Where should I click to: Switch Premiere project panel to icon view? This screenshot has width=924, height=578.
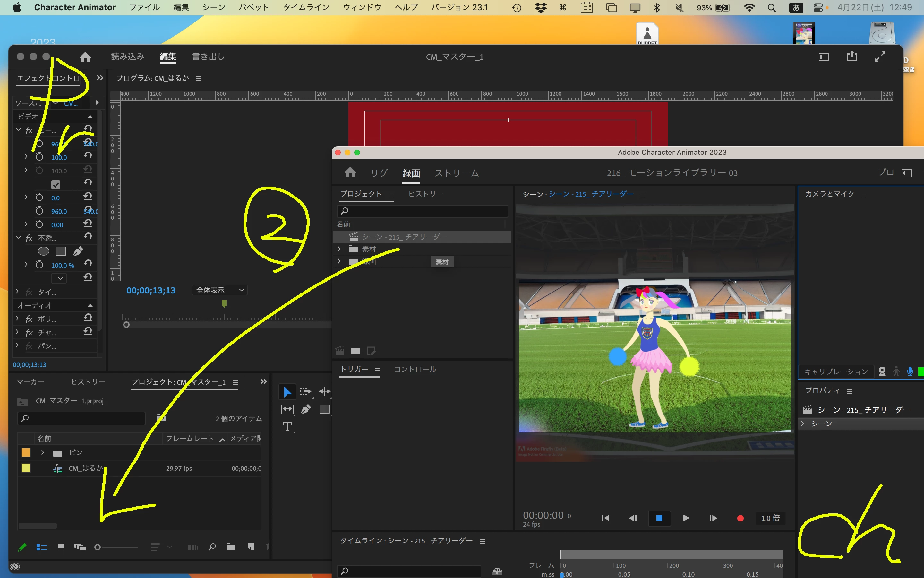click(x=61, y=547)
